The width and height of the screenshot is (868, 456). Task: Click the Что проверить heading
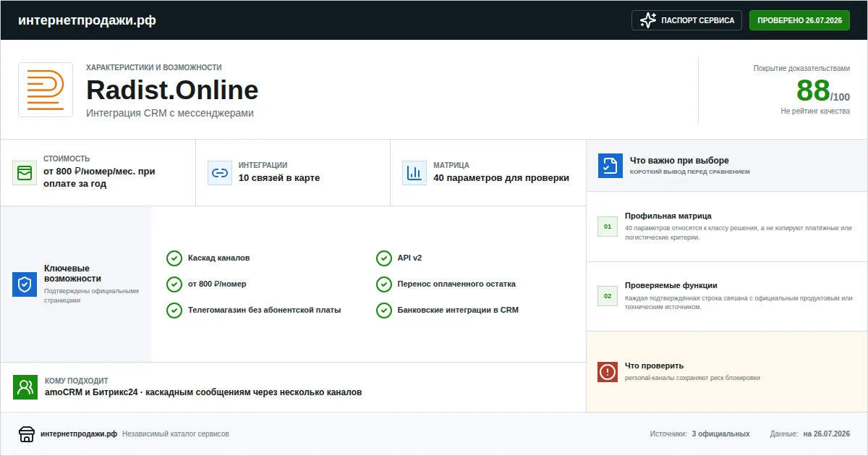pyautogui.click(x=654, y=366)
